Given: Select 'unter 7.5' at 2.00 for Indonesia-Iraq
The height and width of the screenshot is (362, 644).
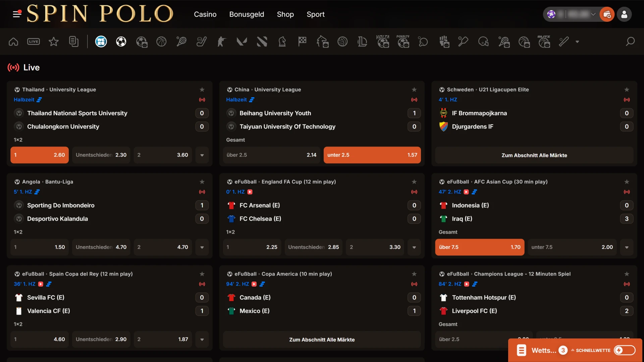Looking at the screenshot, I should (x=572, y=247).
